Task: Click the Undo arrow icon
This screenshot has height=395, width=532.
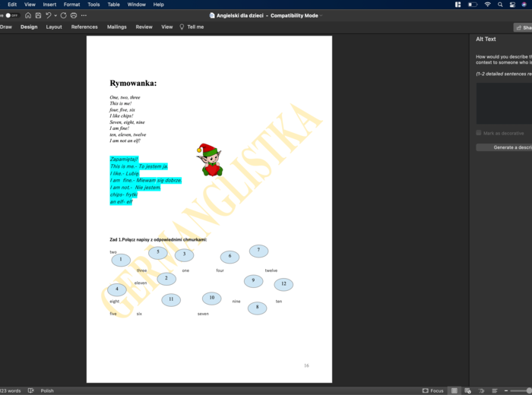Action: click(48, 15)
